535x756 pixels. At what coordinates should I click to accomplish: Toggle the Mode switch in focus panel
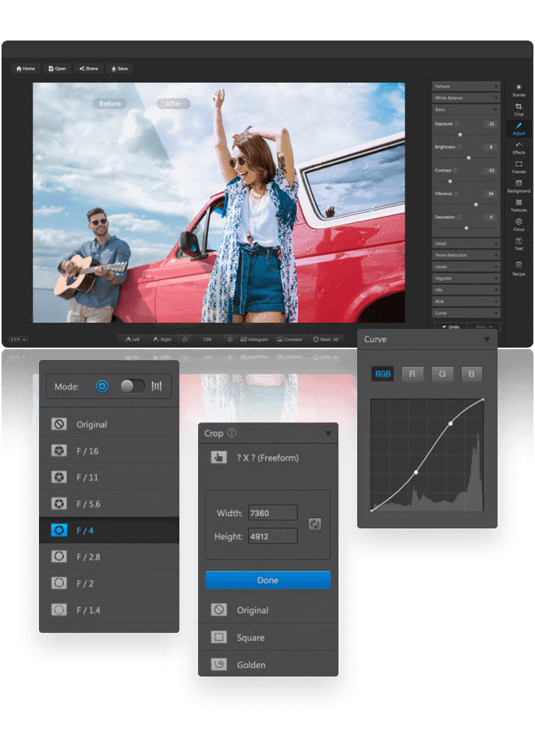(132, 386)
